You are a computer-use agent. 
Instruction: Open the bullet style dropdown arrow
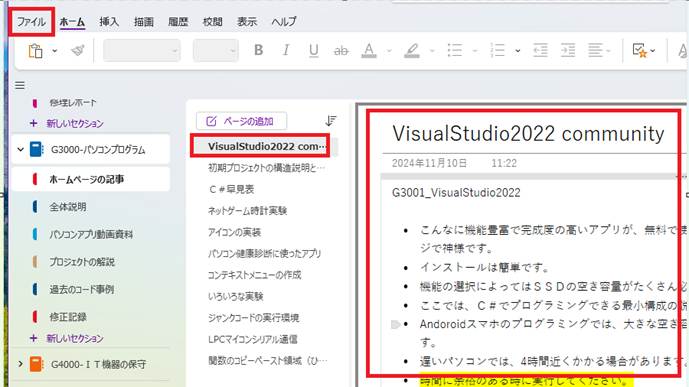point(475,51)
